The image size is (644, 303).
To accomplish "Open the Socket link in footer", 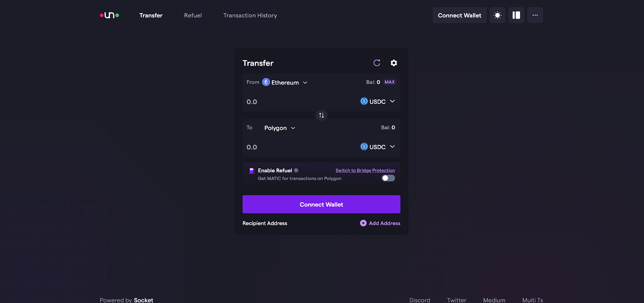I will point(143,300).
